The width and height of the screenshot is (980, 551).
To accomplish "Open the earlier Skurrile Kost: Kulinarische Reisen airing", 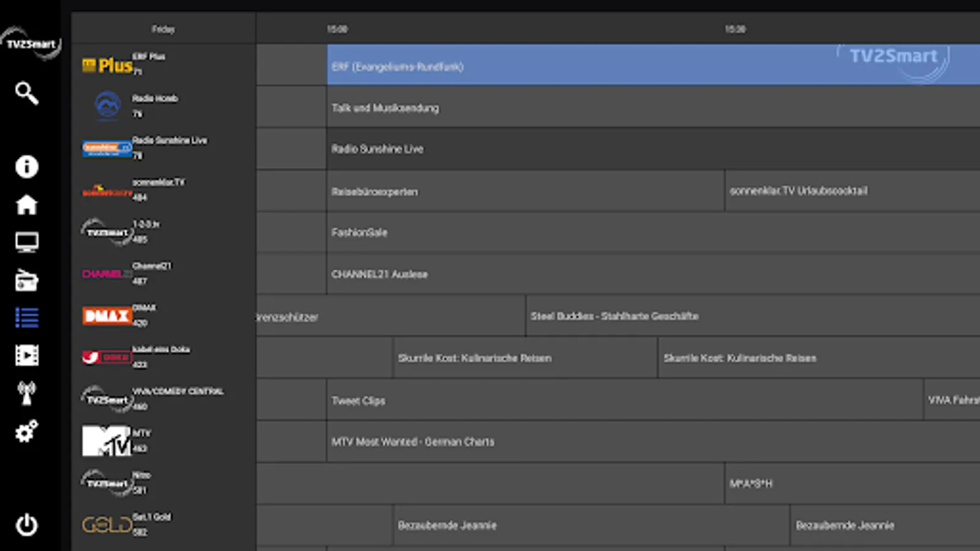I will 525,358.
